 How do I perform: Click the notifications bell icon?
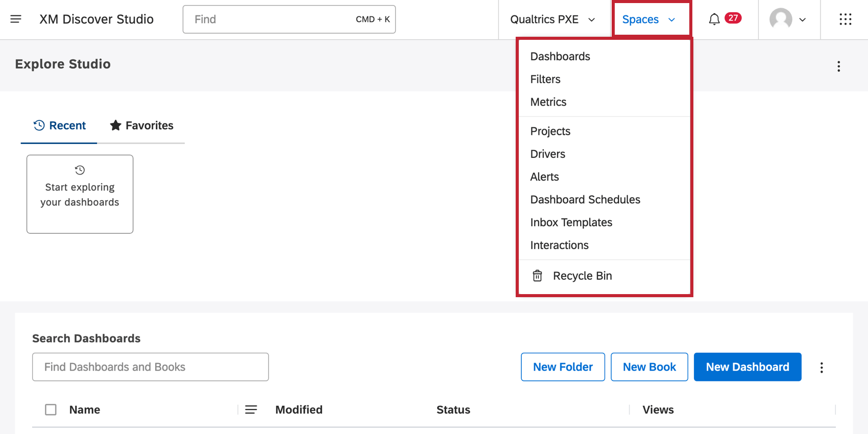714,19
